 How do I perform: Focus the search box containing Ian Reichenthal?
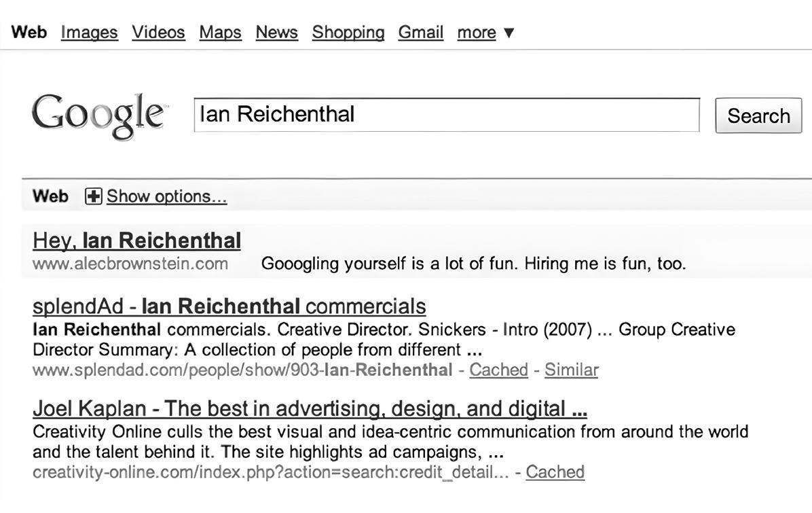(446, 115)
